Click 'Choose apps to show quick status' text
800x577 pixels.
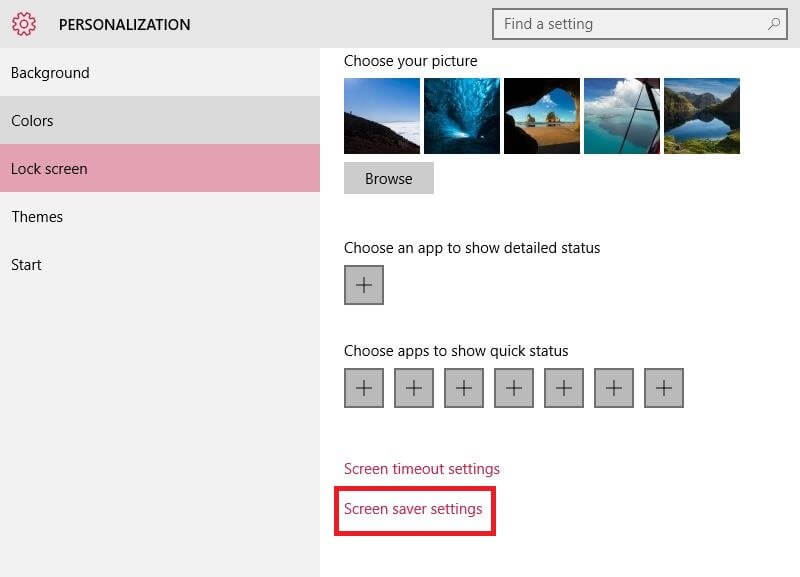[456, 351]
